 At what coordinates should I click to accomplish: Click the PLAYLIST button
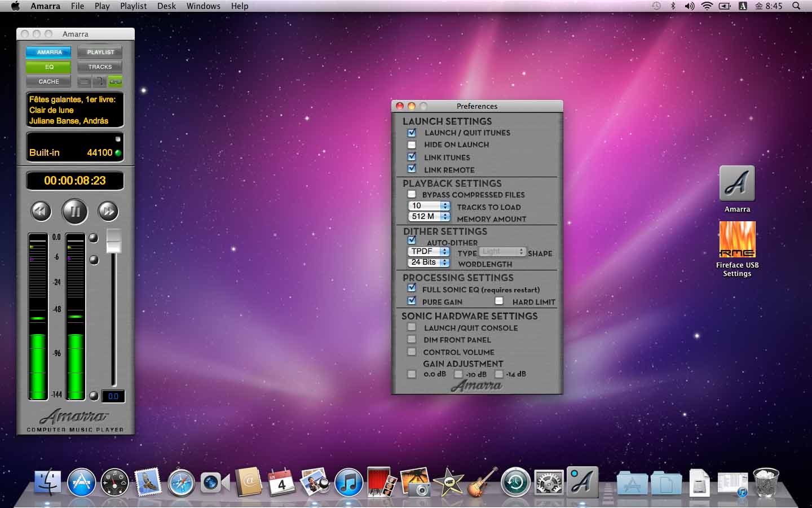click(x=100, y=52)
